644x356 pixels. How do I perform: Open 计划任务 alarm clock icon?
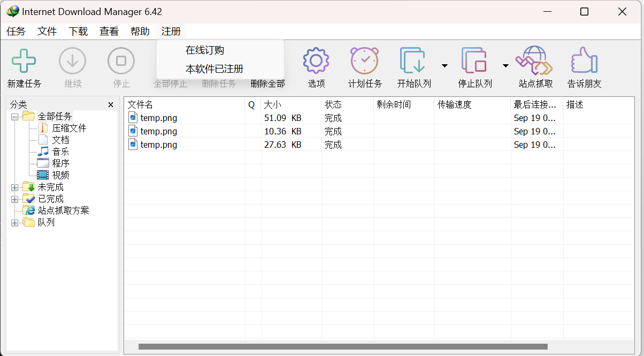(x=365, y=60)
